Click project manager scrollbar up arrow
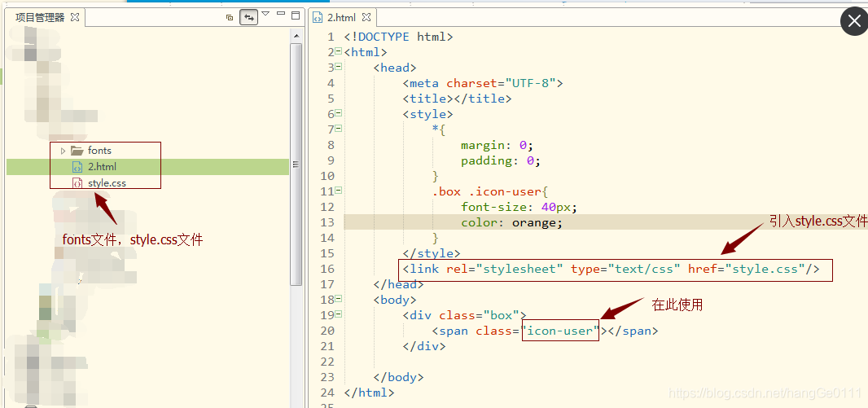Screen dimensions: 868x408 coord(296,36)
